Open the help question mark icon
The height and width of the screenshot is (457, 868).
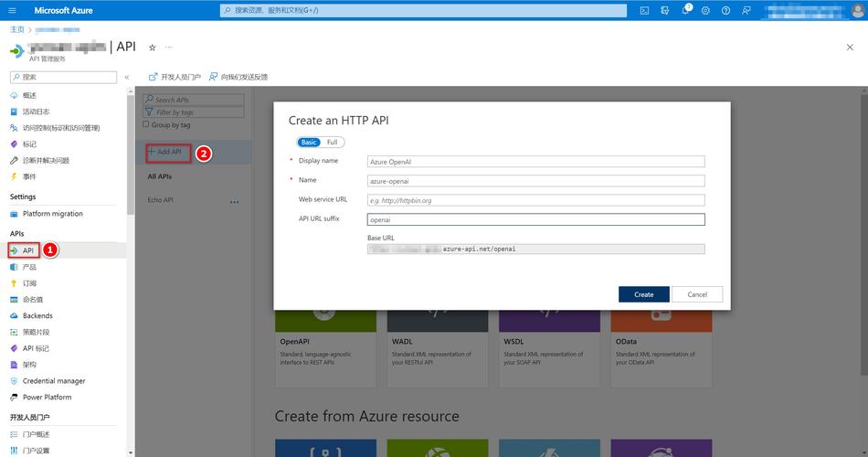[x=725, y=11]
